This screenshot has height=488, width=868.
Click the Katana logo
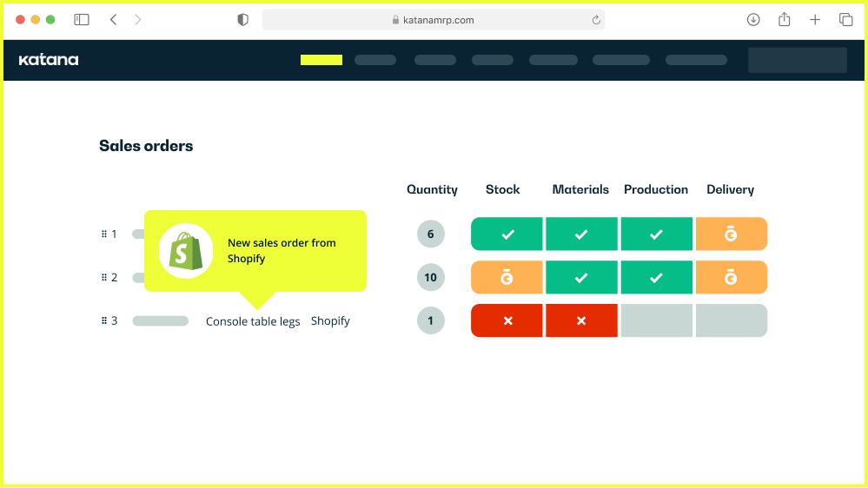49,60
